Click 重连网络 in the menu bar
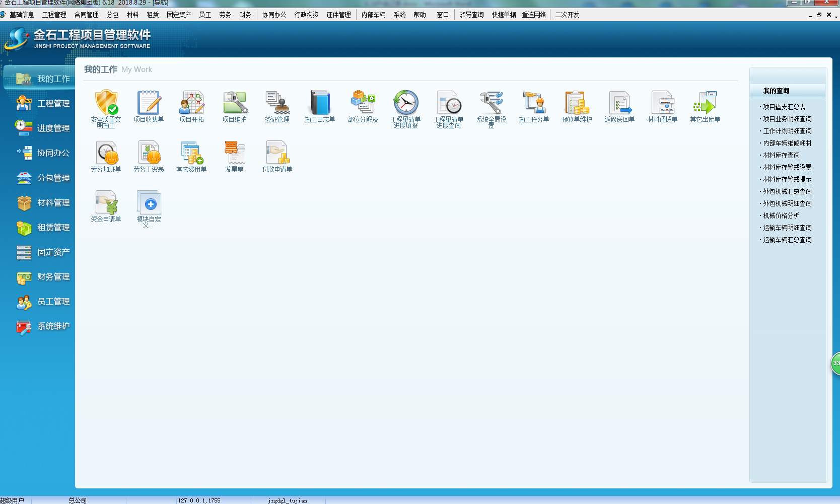This screenshot has height=504, width=840. click(534, 15)
